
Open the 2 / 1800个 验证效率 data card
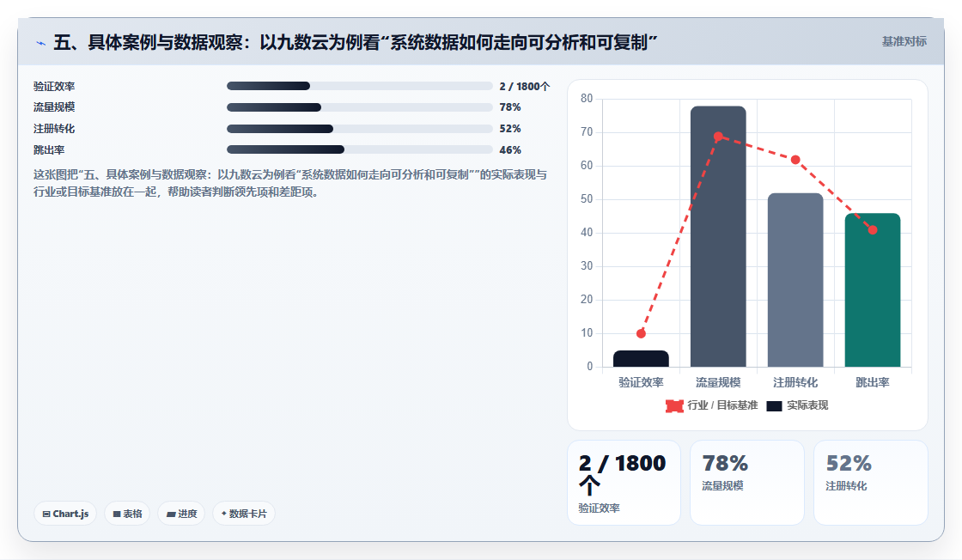pyautogui.click(x=624, y=483)
